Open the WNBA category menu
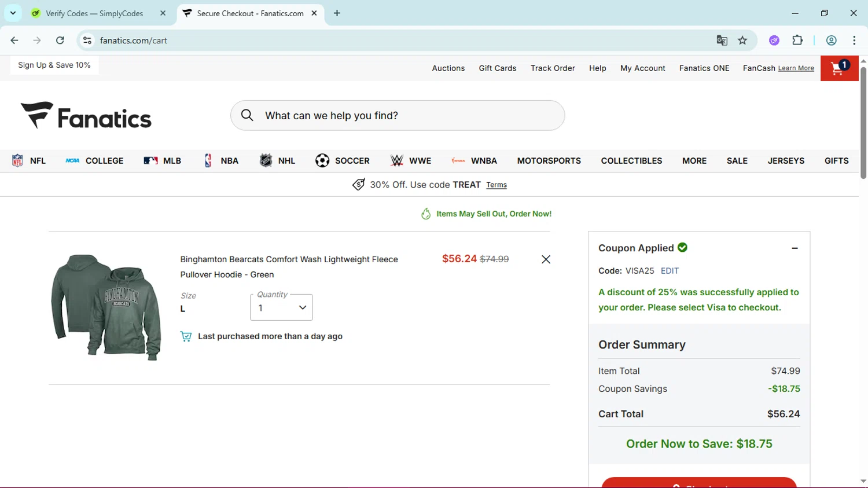Image resolution: width=868 pixels, height=488 pixels. (x=475, y=161)
